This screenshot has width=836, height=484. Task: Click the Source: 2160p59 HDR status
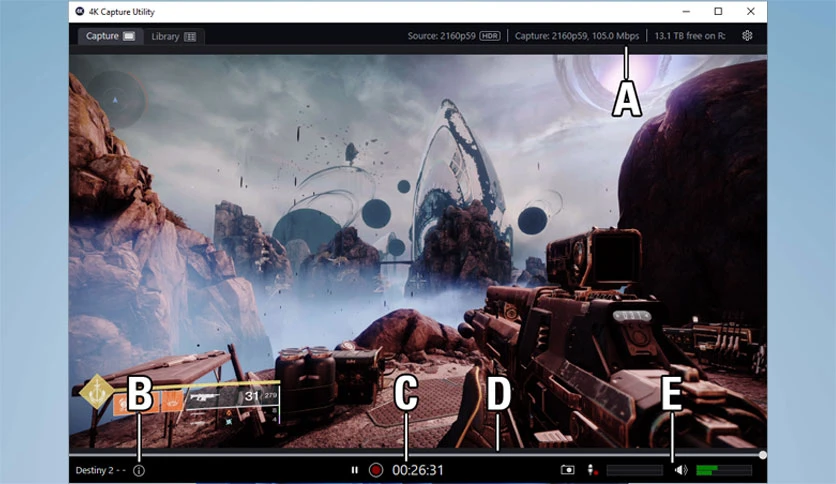[454, 36]
